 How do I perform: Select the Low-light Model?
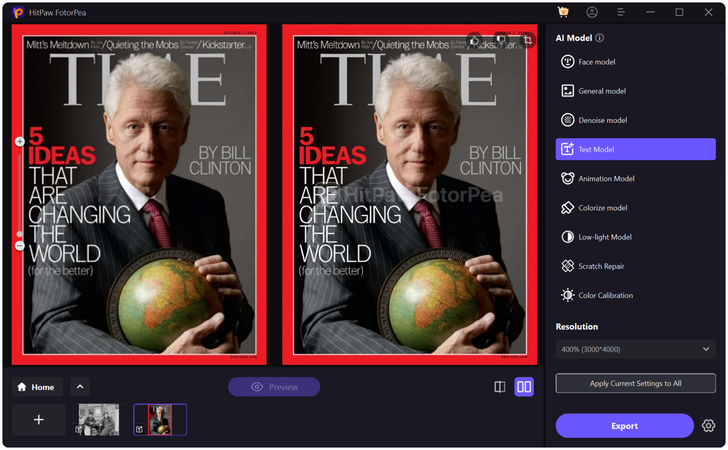tap(635, 237)
